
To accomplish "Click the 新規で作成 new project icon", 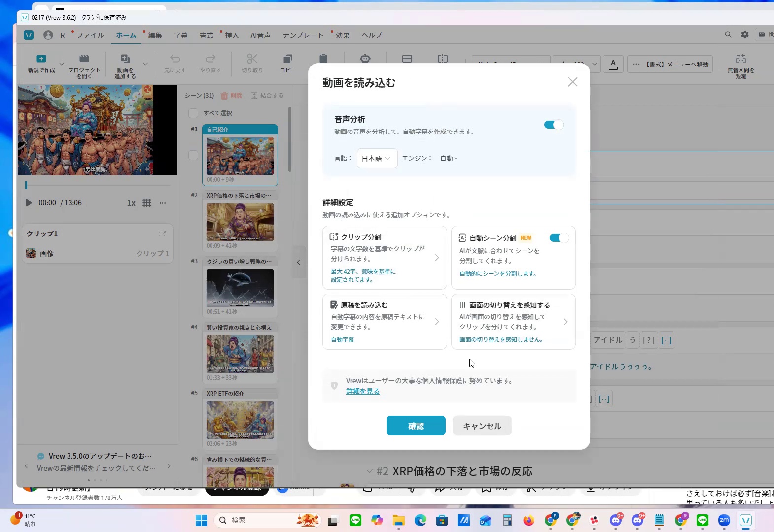I will (x=41, y=59).
